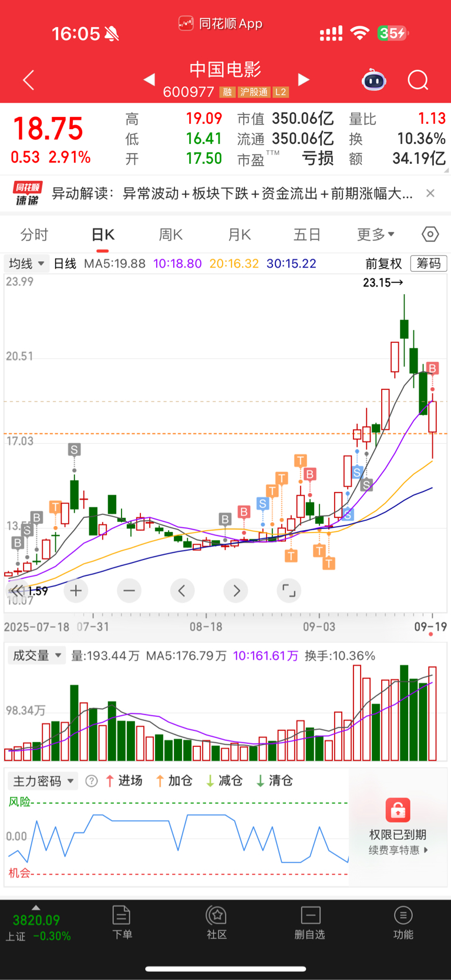Screen dimensions: 451x980
Task: Tap the 09-19 date on axis
Action: (x=430, y=627)
